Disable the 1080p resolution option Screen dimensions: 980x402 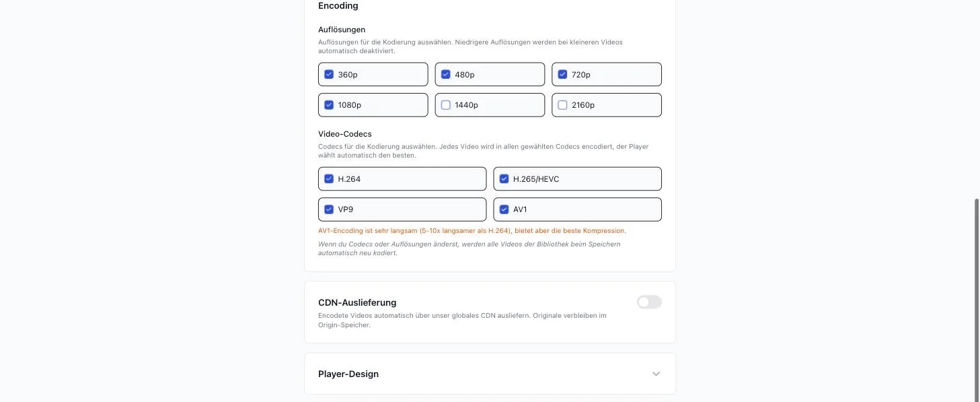(x=329, y=105)
